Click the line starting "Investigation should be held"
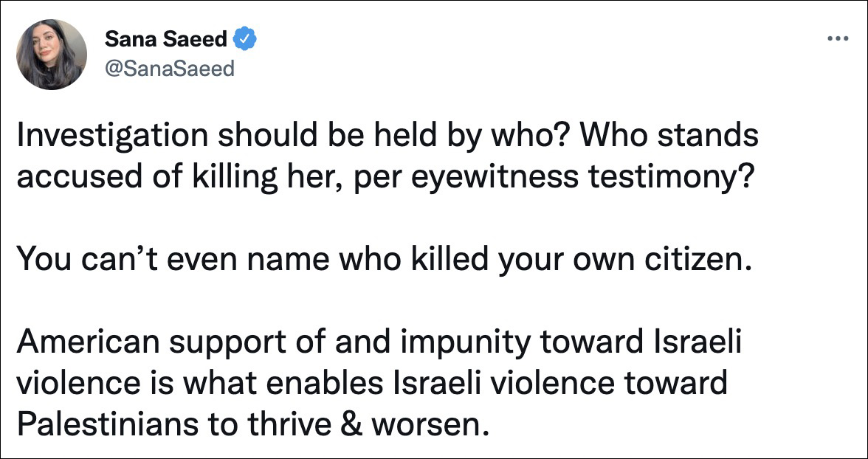 (x=386, y=137)
